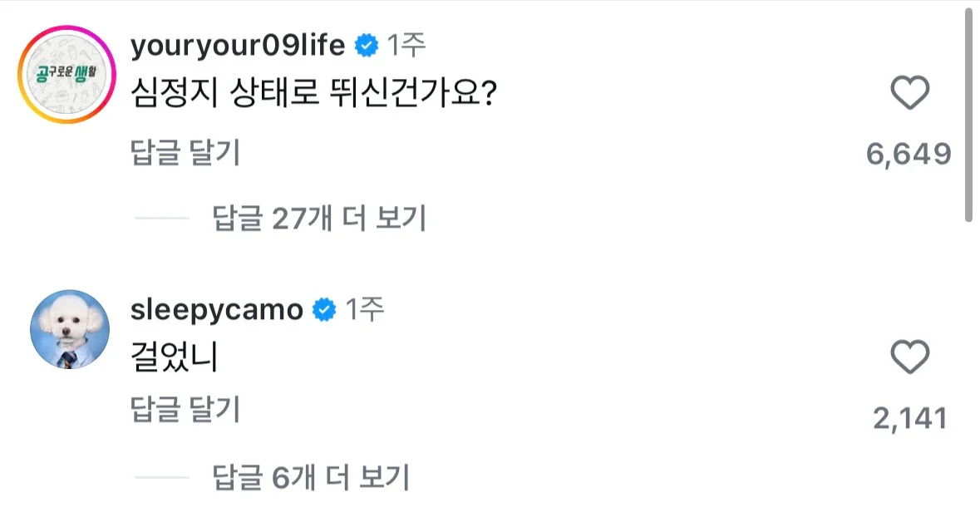Reply to youryour09life with '답글 달기'
Viewport: 980px width, 512px height.
185,154
